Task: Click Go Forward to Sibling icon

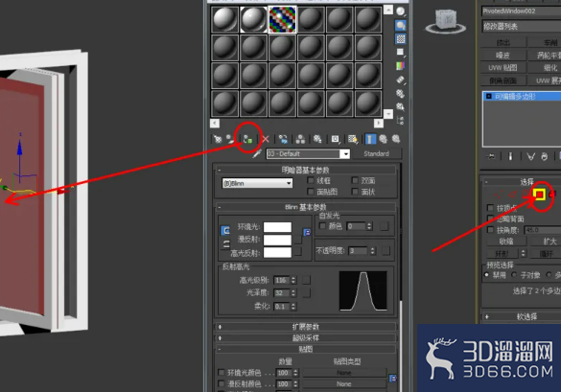Action: [x=396, y=139]
